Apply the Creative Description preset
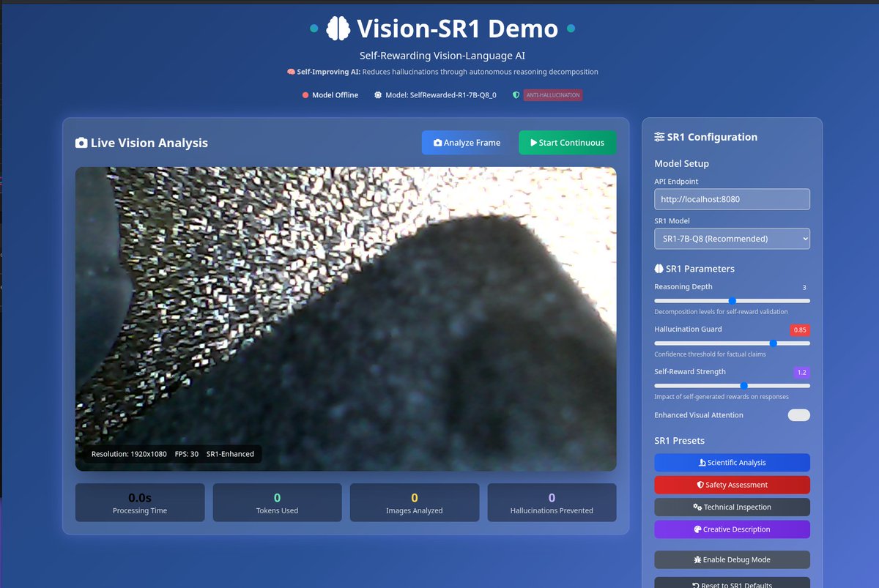The width and height of the screenshot is (879, 588). pos(732,529)
